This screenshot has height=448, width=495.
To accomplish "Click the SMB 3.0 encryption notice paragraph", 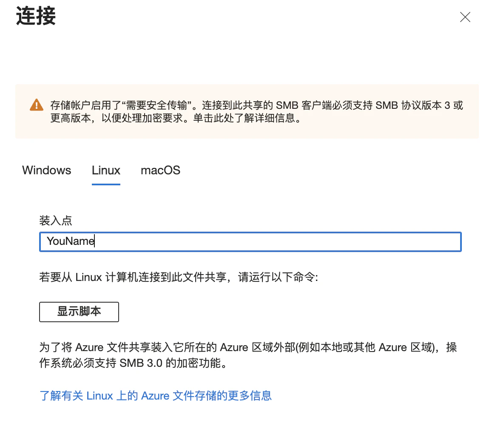I will [x=247, y=355].
